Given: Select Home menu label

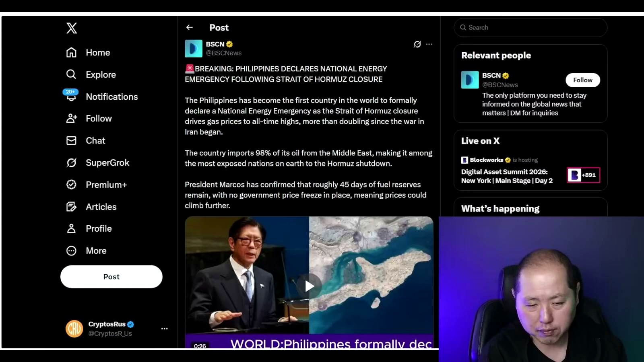Looking at the screenshot, I should (x=98, y=52).
